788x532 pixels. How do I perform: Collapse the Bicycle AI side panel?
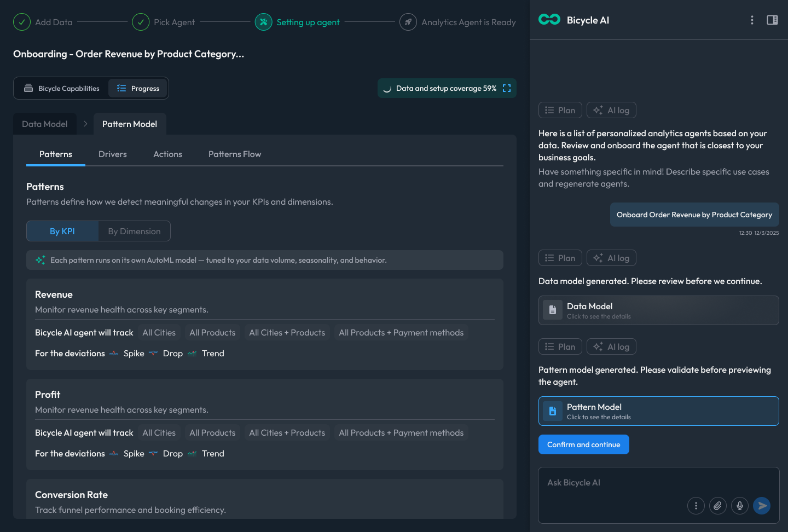pyautogui.click(x=772, y=20)
